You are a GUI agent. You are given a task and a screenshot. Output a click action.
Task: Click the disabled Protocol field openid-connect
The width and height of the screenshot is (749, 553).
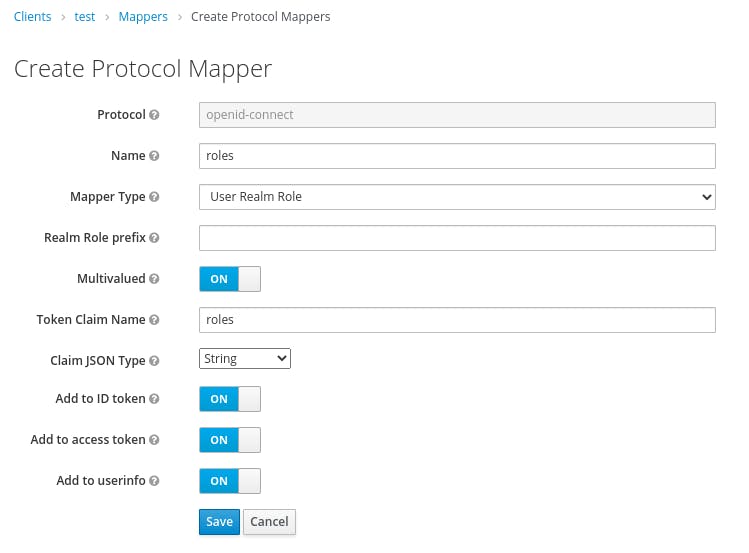coord(457,115)
